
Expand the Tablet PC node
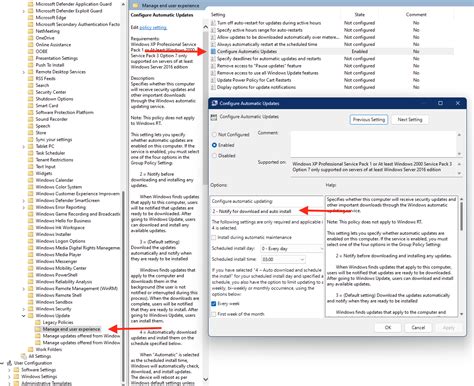pyautogui.click(x=24, y=146)
